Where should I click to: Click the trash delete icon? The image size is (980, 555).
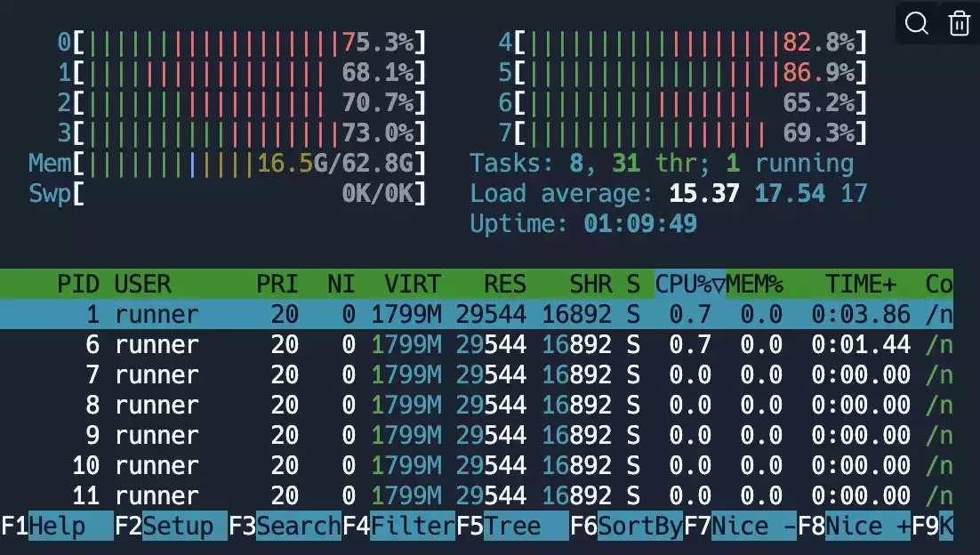[x=959, y=23]
